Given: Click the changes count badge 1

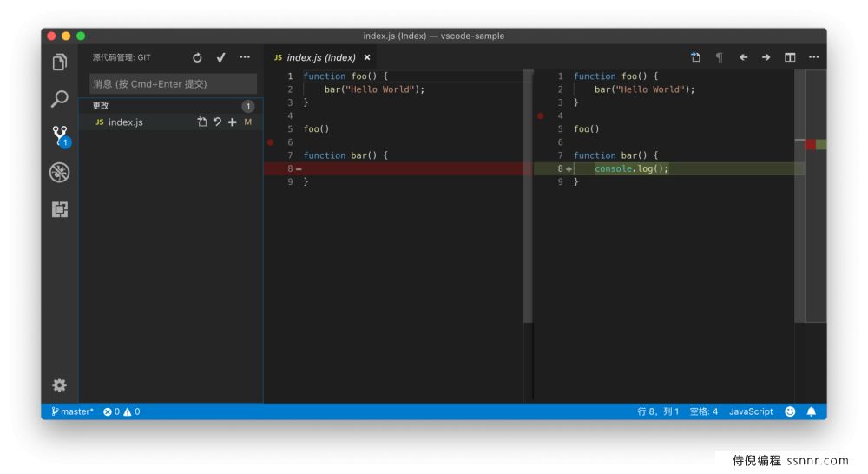Looking at the screenshot, I should 248,106.
